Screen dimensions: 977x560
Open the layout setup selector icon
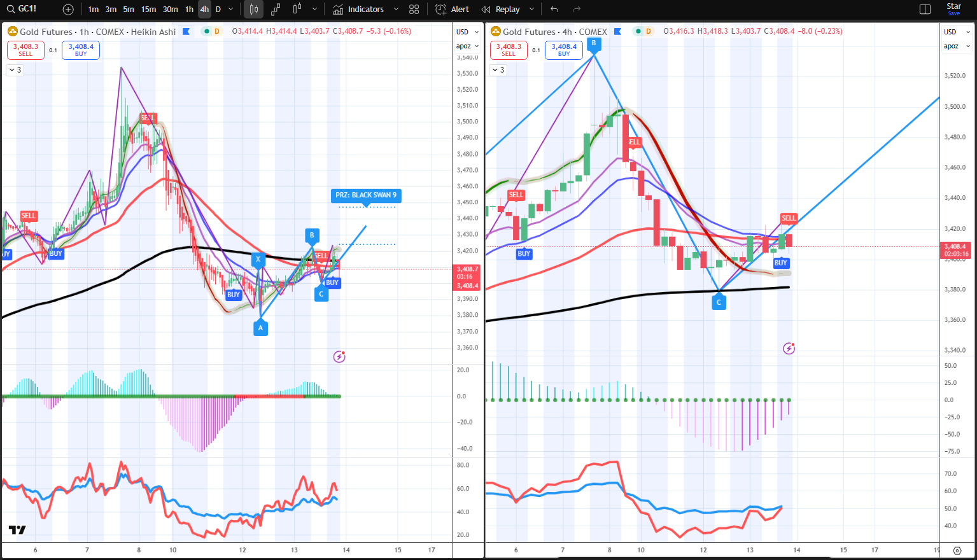925,10
